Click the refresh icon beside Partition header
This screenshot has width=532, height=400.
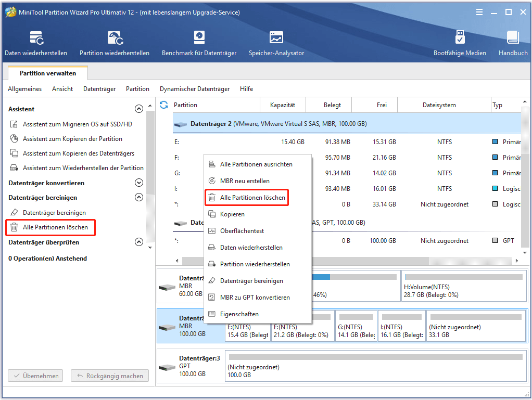(x=164, y=105)
